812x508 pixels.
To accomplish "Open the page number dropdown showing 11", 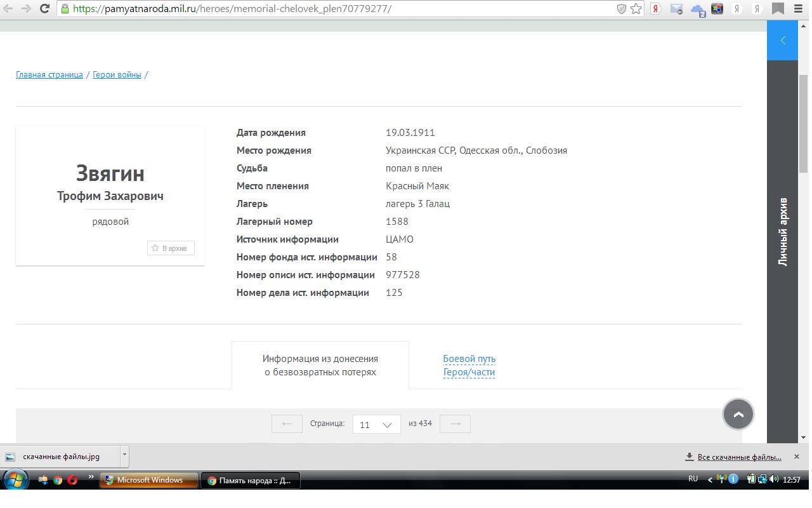I will (x=376, y=424).
